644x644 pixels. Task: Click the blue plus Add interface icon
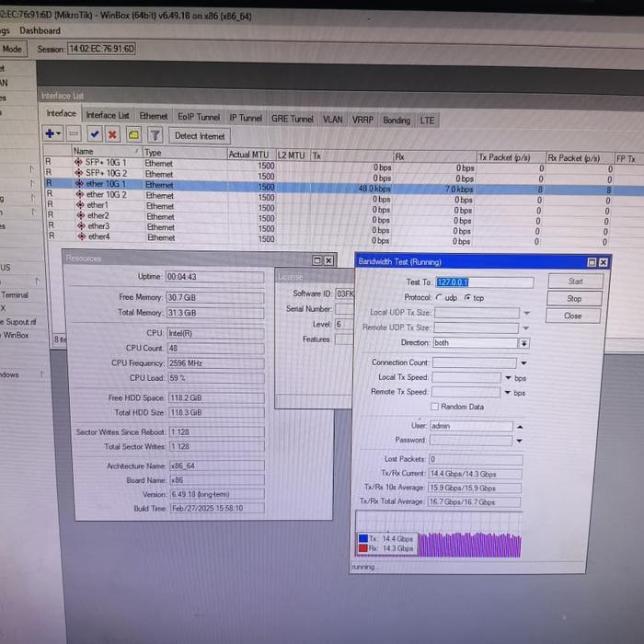coord(52,134)
